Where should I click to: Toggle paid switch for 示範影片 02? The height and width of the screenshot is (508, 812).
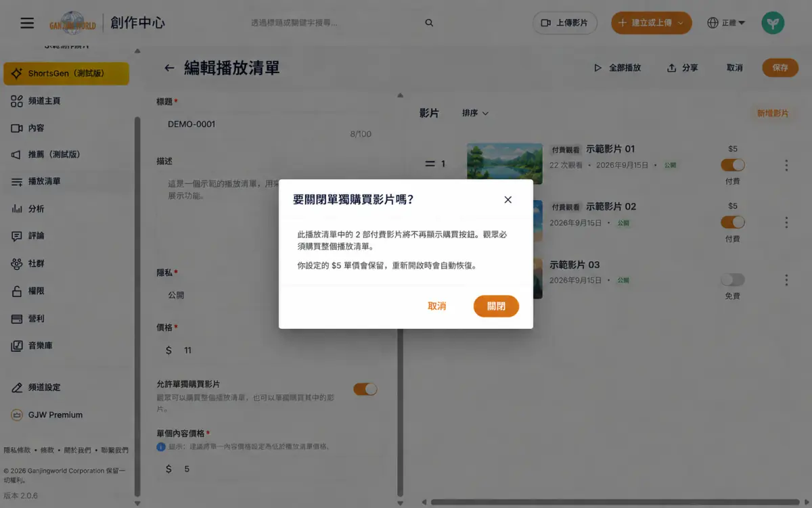(x=733, y=222)
